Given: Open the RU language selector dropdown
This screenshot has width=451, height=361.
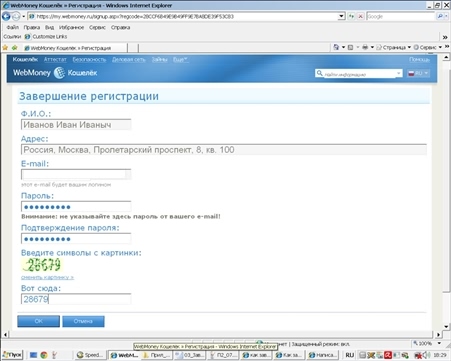Looking at the screenshot, I should [418, 73].
